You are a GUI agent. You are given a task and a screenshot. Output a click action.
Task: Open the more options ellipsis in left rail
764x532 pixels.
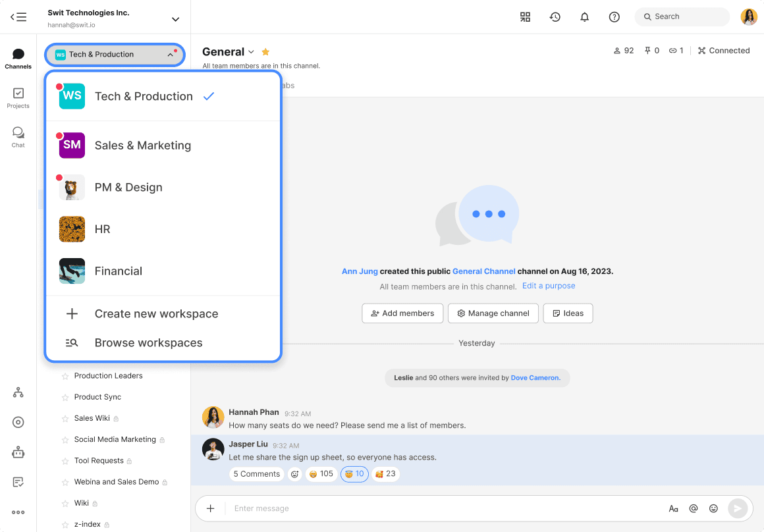18,512
